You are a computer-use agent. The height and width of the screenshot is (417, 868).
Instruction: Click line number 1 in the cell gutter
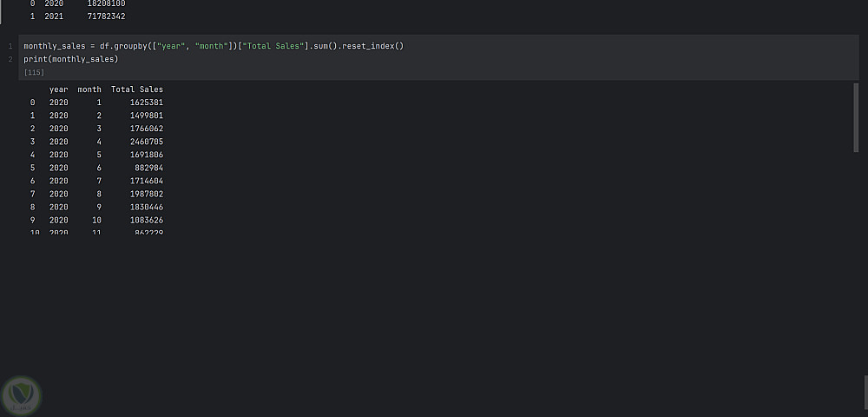pyautogui.click(x=10, y=45)
